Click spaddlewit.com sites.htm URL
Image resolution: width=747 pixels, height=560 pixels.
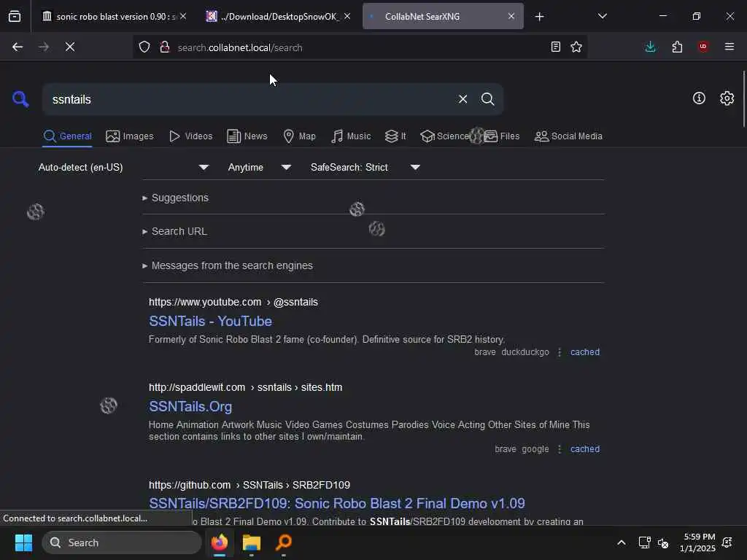[x=245, y=387]
